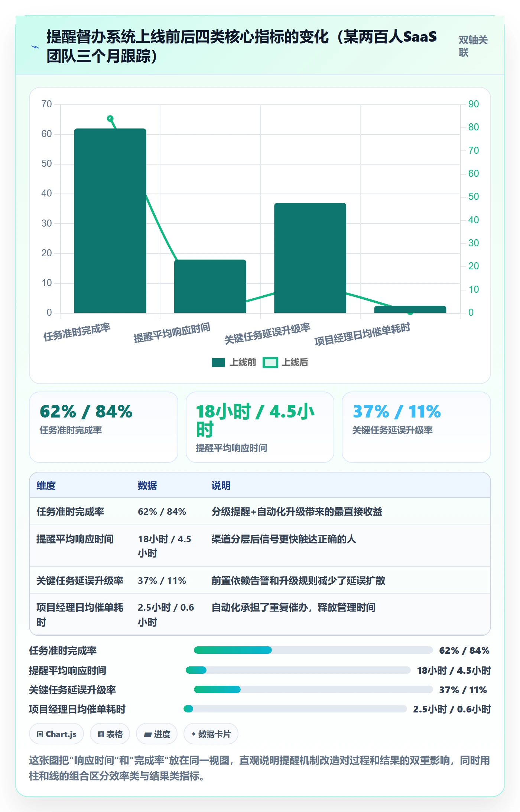Click the 关键任务延误升级率 progress bar

[313, 689]
